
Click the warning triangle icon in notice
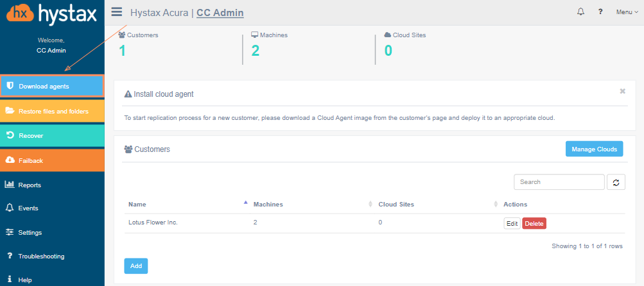coord(128,94)
